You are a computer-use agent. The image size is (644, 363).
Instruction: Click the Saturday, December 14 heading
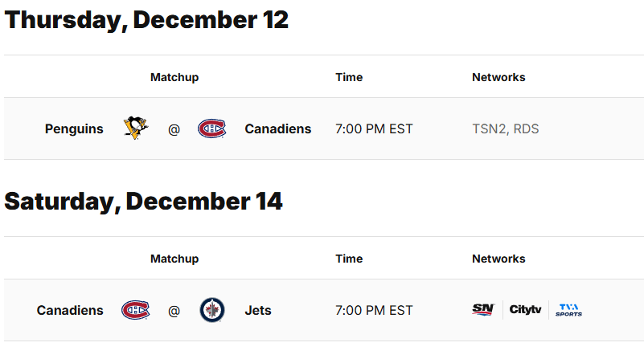pos(143,202)
